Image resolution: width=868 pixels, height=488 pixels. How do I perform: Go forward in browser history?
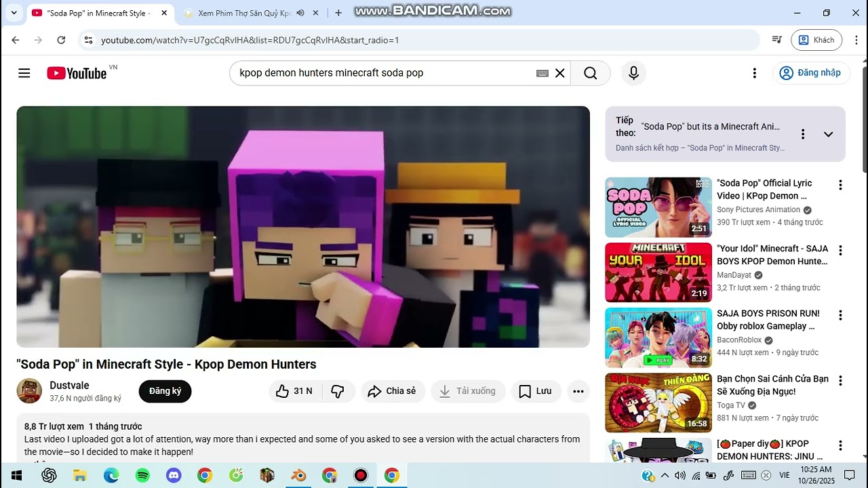[x=38, y=40]
